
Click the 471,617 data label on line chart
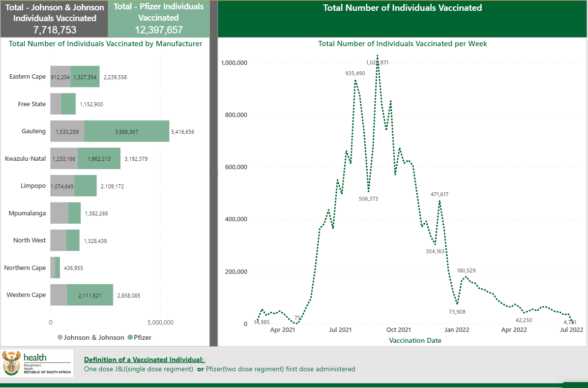(440, 194)
